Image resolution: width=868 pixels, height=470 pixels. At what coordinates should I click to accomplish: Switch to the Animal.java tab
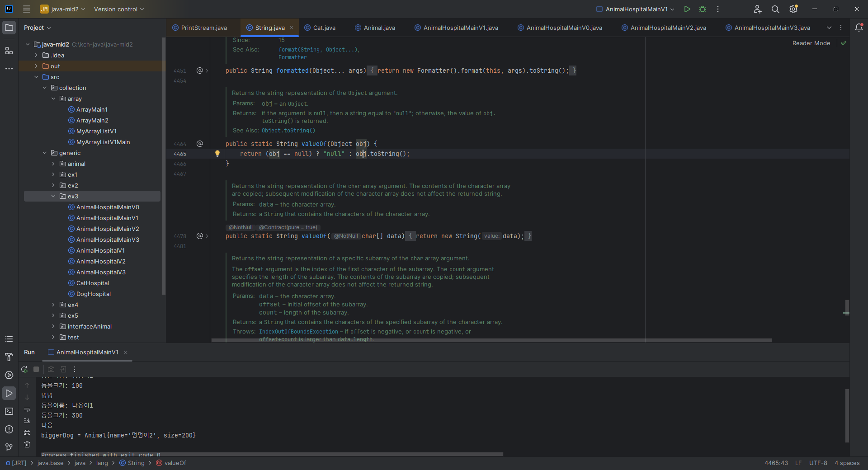click(x=375, y=28)
